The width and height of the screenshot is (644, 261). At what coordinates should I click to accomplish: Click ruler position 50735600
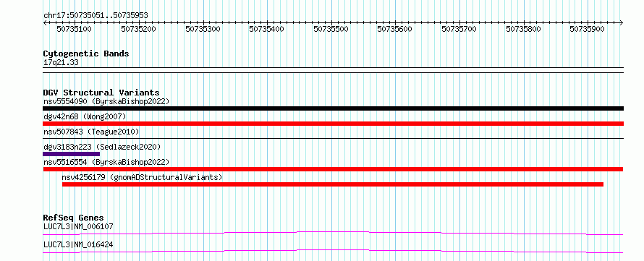pos(394,29)
